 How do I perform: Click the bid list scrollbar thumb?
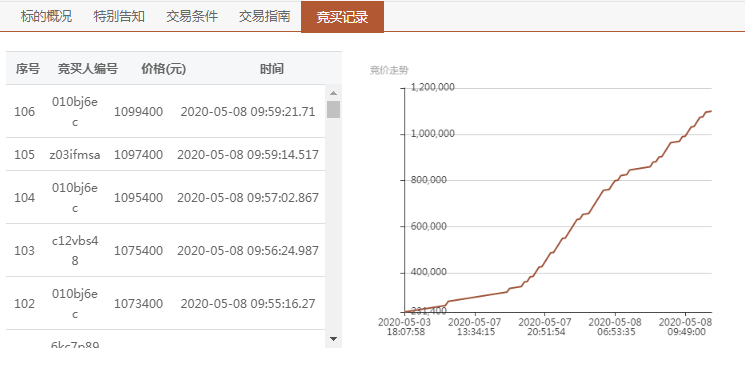pyautogui.click(x=334, y=109)
